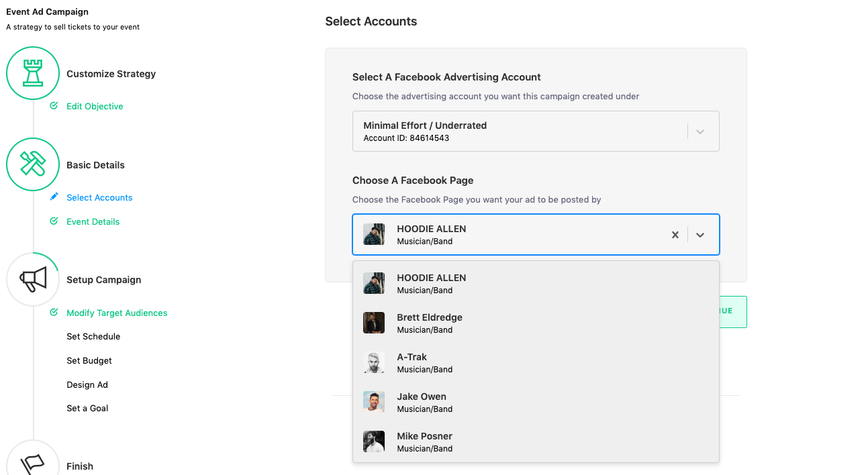This screenshot has height=475, width=868.
Task: Click the checkmark beside Modify Target Audiences
Action: (x=54, y=313)
